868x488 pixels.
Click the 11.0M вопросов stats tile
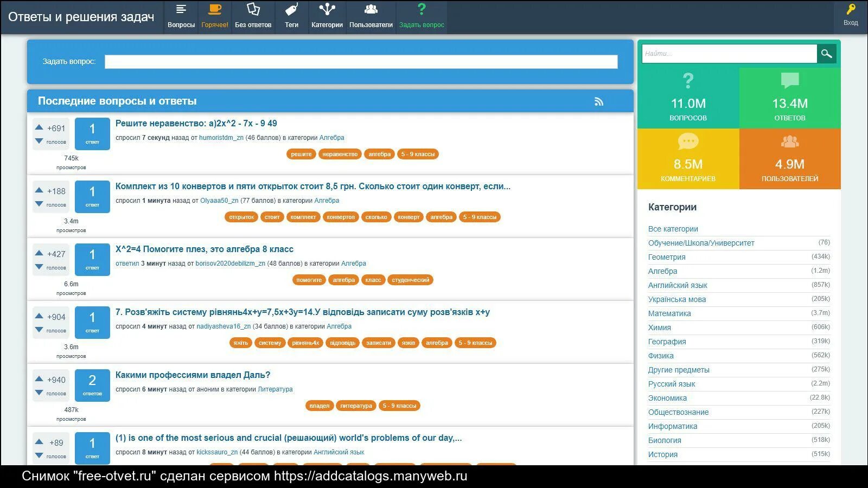(x=688, y=98)
